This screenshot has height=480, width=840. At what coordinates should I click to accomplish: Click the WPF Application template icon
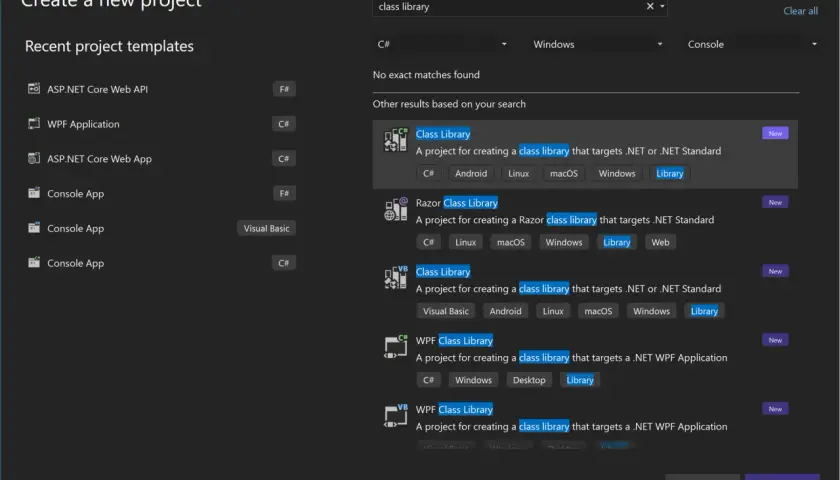pos(34,123)
